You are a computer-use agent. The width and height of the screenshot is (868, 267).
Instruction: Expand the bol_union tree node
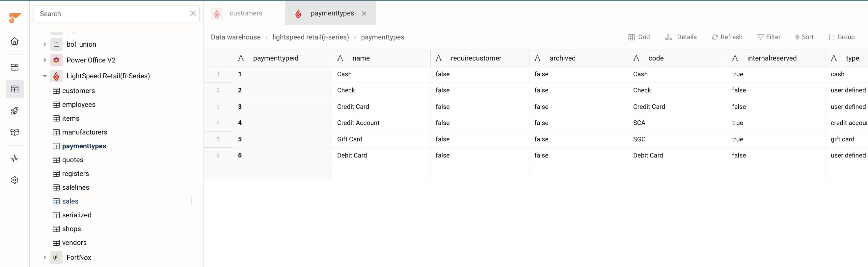point(45,44)
